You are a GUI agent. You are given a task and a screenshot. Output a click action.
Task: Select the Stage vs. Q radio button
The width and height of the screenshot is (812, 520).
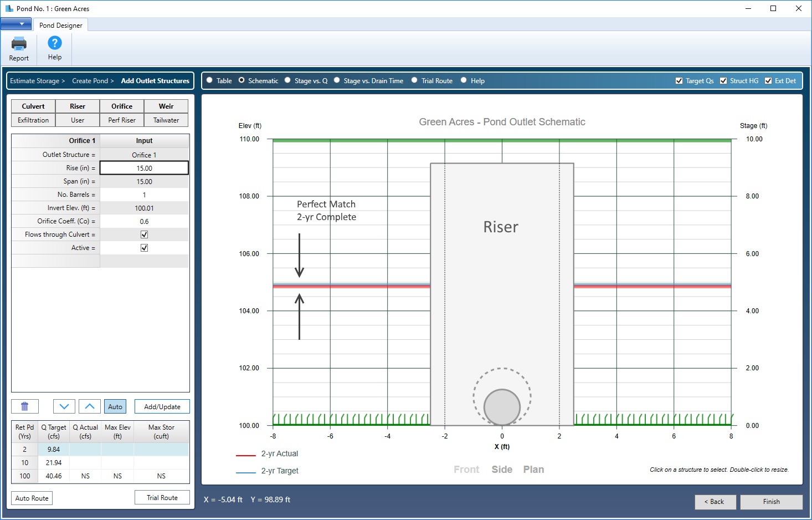(x=287, y=80)
